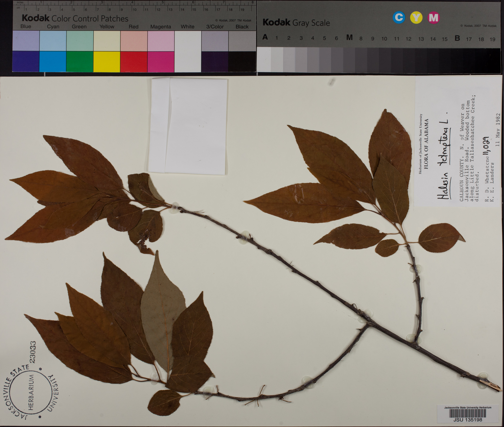Click the 'FLORA OF ALABAMA' heading

[x=426, y=144]
